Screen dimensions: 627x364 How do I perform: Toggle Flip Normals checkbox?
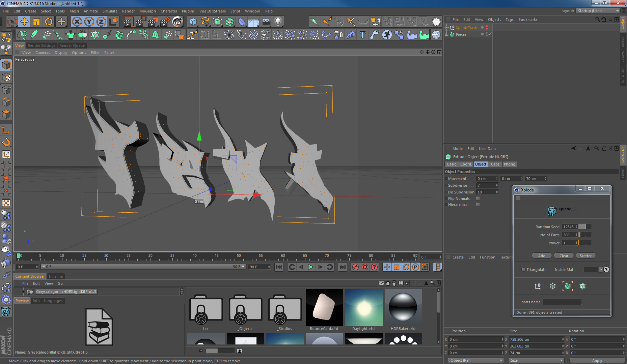478,199
